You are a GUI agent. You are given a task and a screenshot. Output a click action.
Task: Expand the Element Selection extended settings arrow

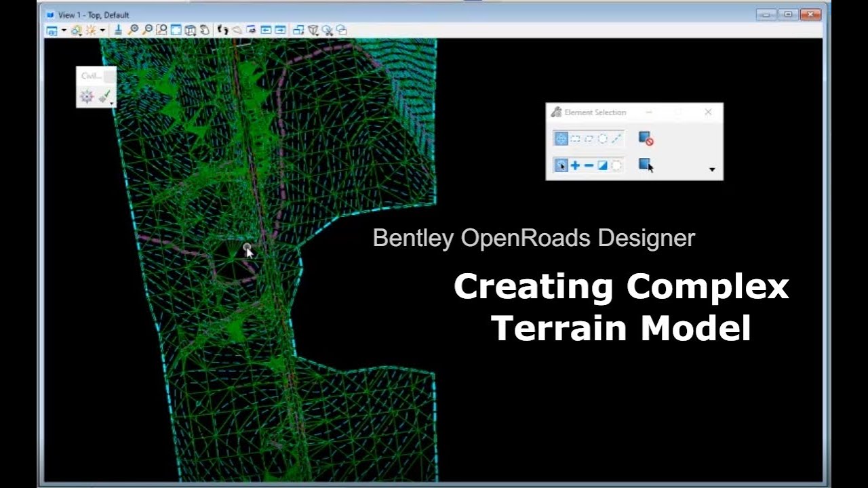(712, 169)
